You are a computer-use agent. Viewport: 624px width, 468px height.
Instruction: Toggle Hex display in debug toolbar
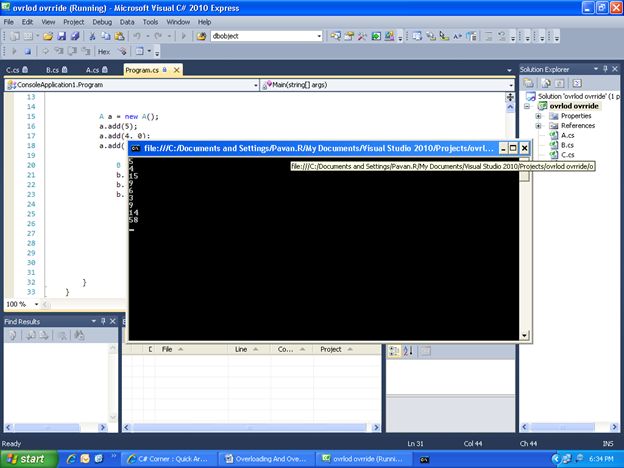(x=104, y=51)
